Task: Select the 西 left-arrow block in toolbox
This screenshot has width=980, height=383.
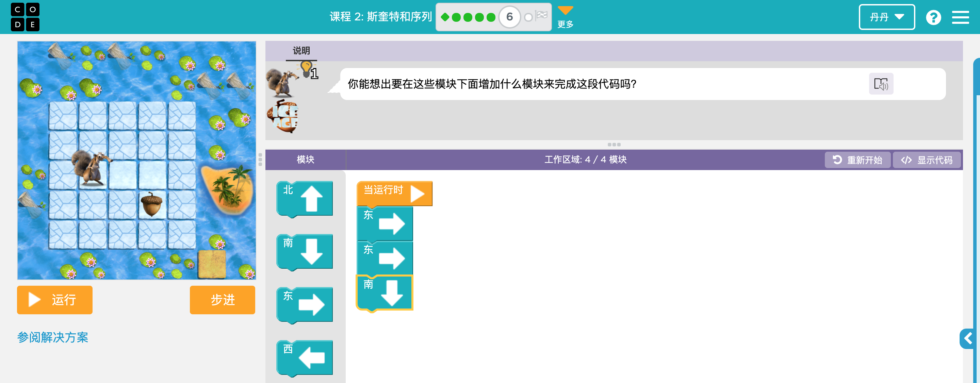Action: [305, 358]
